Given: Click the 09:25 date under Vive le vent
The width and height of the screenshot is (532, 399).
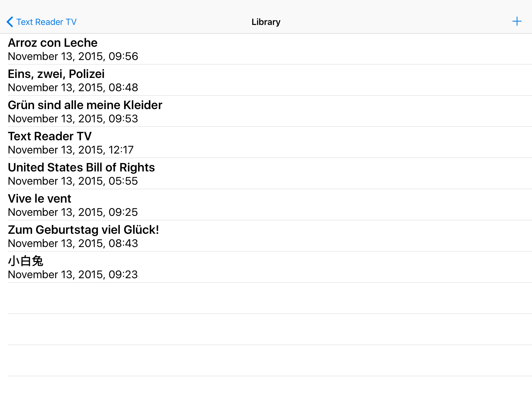Looking at the screenshot, I should (x=73, y=212).
